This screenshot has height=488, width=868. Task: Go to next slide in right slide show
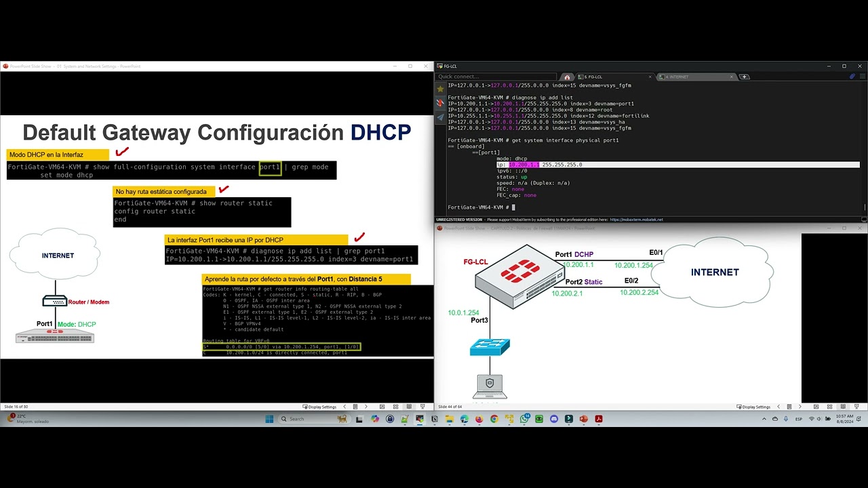pyautogui.click(x=800, y=407)
